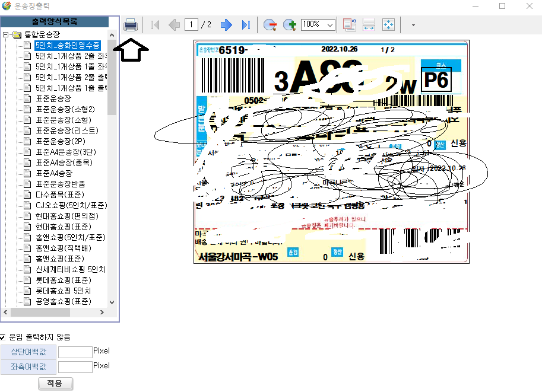Select 표준운송장(리스트) form

pyautogui.click(x=67, y=130)
